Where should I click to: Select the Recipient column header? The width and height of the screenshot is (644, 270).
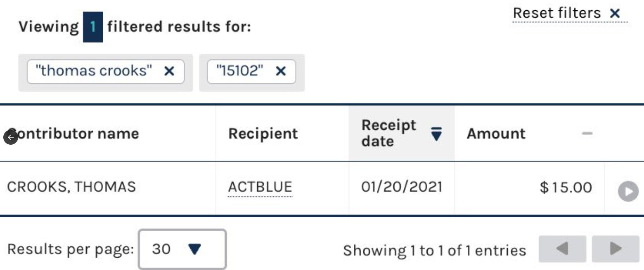(263, 134)
